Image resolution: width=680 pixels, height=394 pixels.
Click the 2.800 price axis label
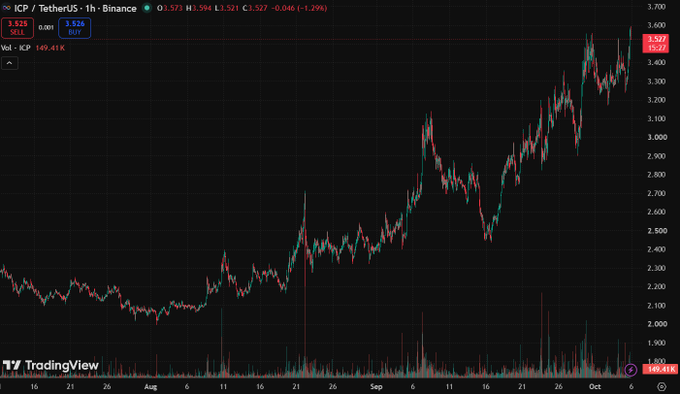tap(657, 175)
